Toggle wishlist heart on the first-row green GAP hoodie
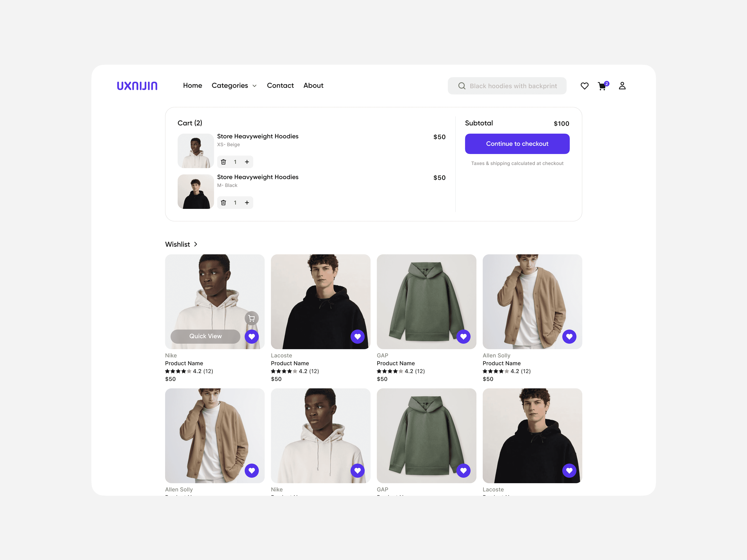The height and width of the screenshot is (560, 747). (x=463, y=336)
